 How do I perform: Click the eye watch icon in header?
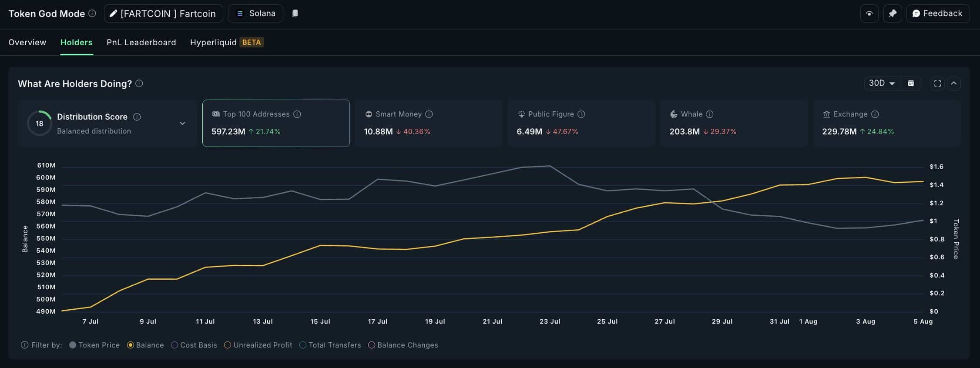(869, 13)
